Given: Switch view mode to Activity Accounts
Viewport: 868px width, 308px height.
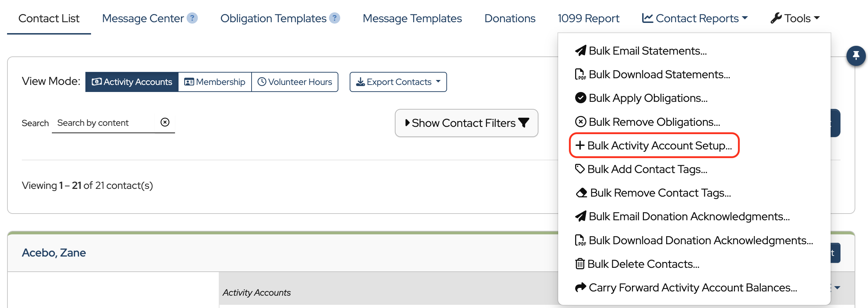Looking at the screenshot, I should 132,82.
